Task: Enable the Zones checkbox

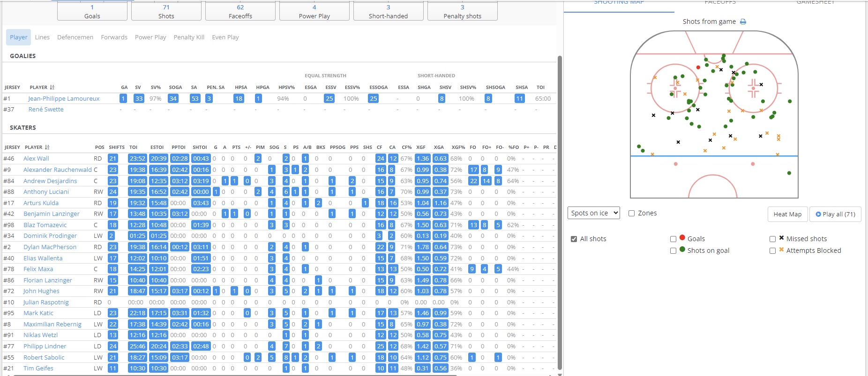Action: pos(632,214)
